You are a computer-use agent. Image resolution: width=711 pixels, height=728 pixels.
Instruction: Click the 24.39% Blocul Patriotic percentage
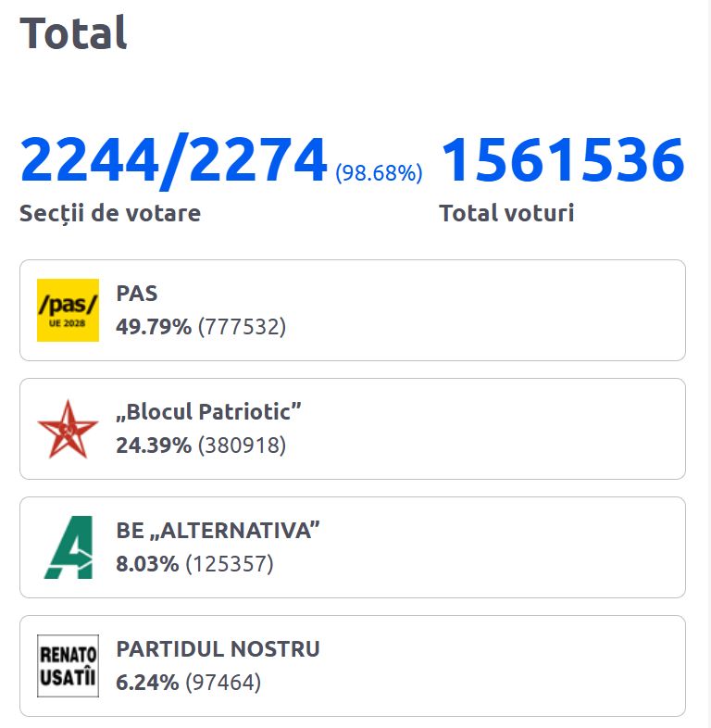[x=154, y=446]
